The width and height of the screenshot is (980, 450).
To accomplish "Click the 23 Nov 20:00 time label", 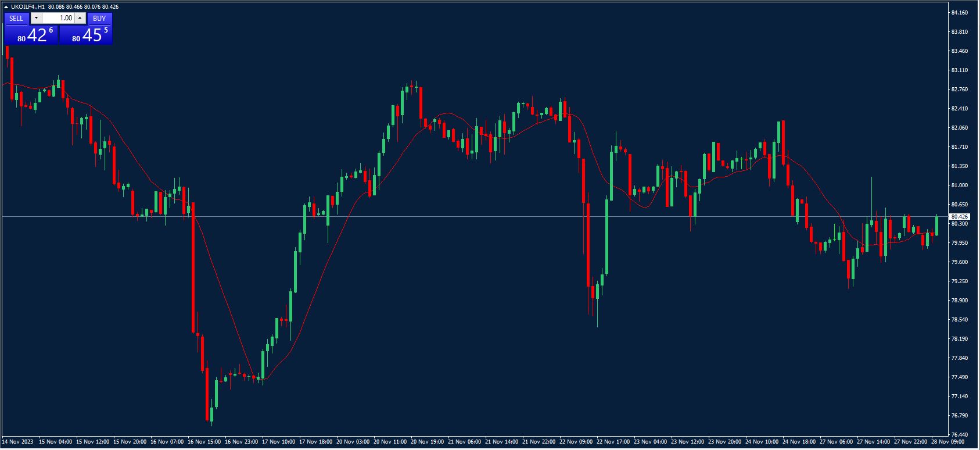I will (x=725, y=442).
